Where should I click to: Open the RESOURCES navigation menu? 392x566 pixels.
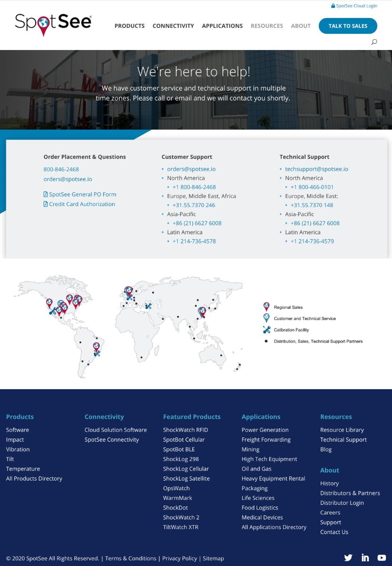(267, 26)
